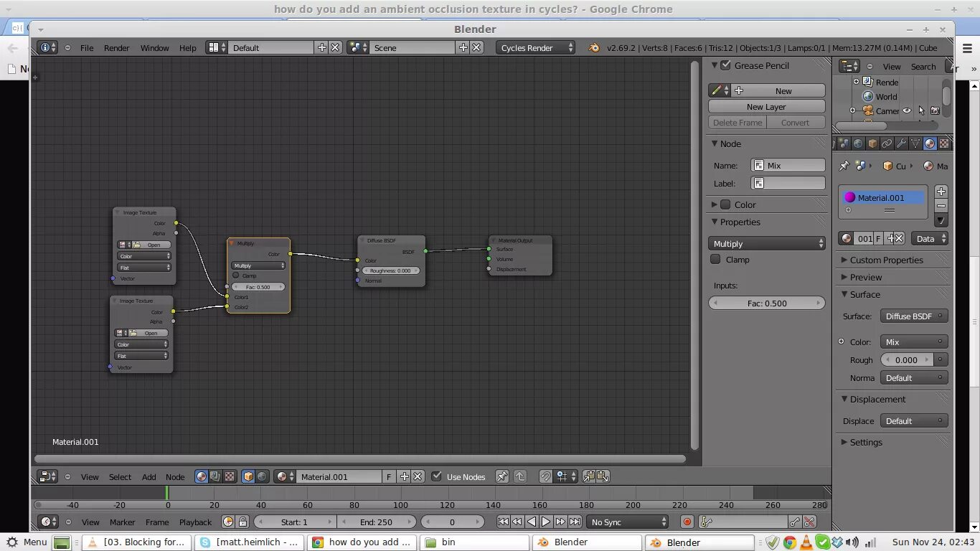Play the animation forward
Image resolution: width=980 pixels, height=551 pixels.
(546, 522)
